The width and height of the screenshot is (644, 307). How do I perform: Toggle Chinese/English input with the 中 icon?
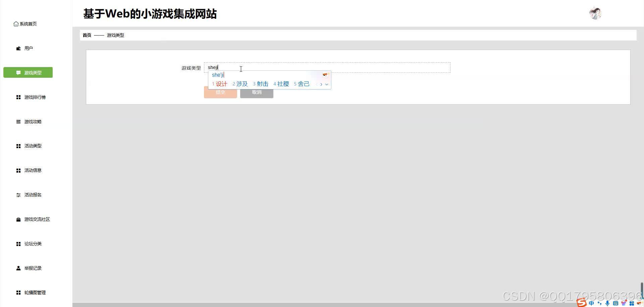[591, 303]
